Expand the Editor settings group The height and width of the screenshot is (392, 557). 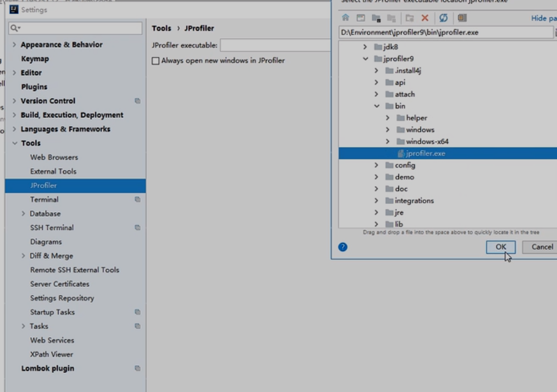pyautogui.click(x=14, y=73)
